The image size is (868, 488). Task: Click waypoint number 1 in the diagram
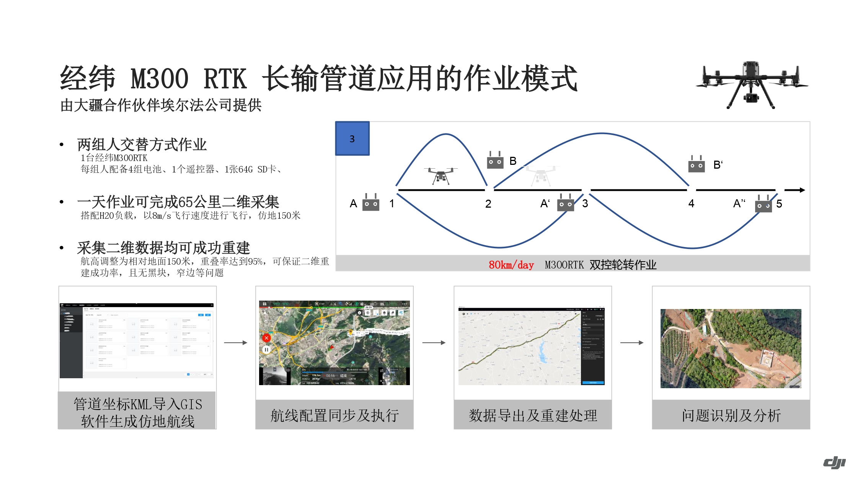tap(392, 203)
